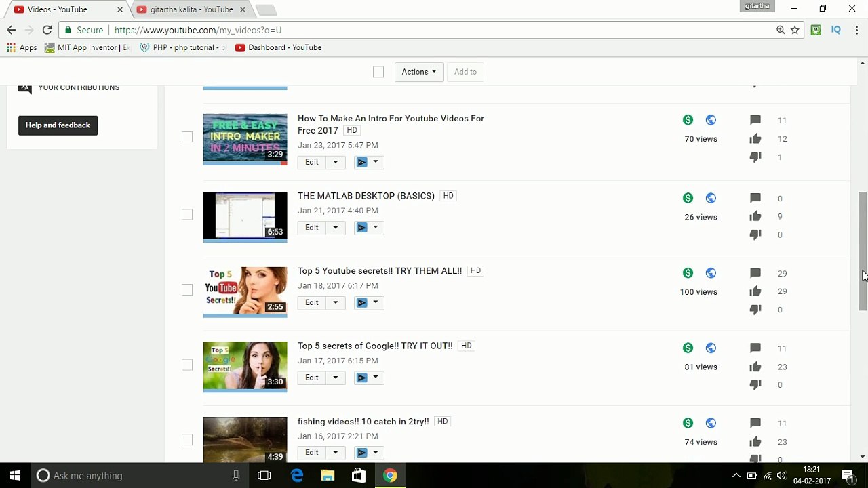Click dollar icon for Top 5 Youtube secrets video
Screen dimensions: 868x488
point(688,273)
